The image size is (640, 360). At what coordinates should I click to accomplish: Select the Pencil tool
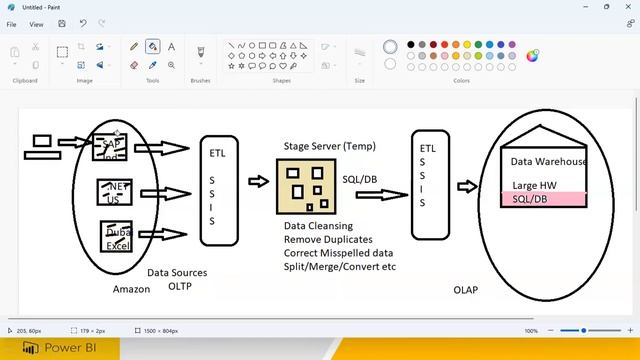[134, 47]
